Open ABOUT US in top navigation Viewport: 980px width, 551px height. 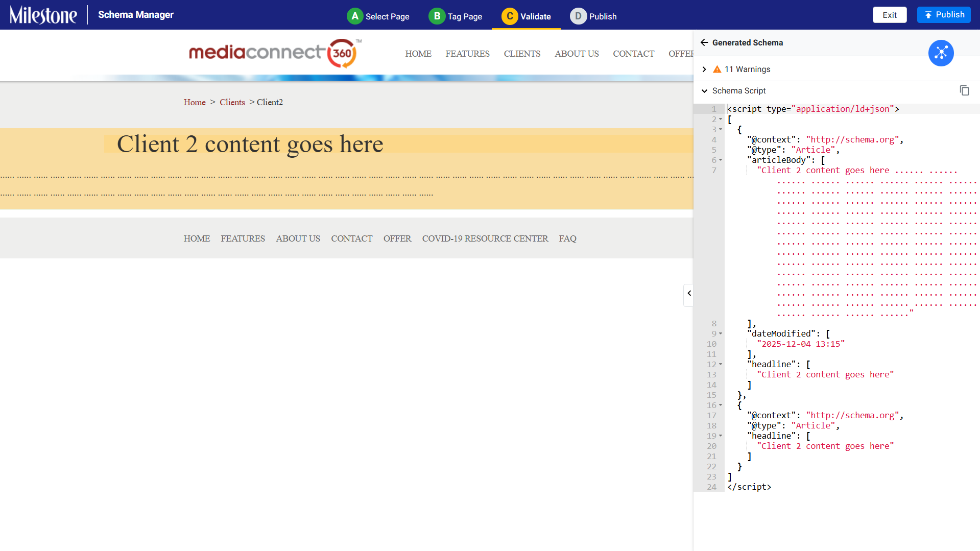(x=577, y=54)
